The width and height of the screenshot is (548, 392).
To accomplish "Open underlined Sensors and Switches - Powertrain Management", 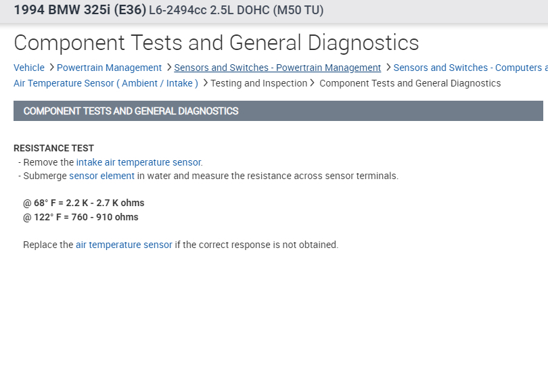I will [277, 68].
